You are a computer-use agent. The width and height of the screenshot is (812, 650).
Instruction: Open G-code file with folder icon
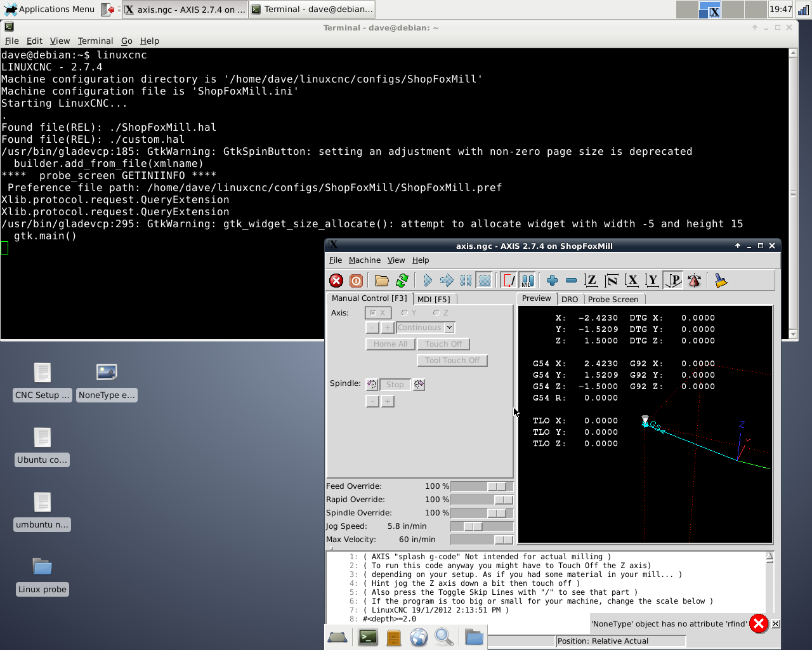click(x=382, y=281)
